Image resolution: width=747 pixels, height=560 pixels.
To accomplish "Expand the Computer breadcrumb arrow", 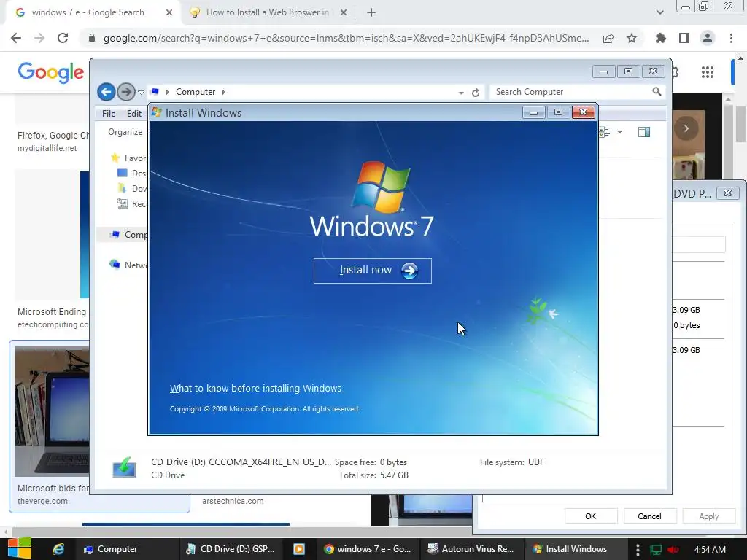I will pyautogui.click(x=223, y=92).
